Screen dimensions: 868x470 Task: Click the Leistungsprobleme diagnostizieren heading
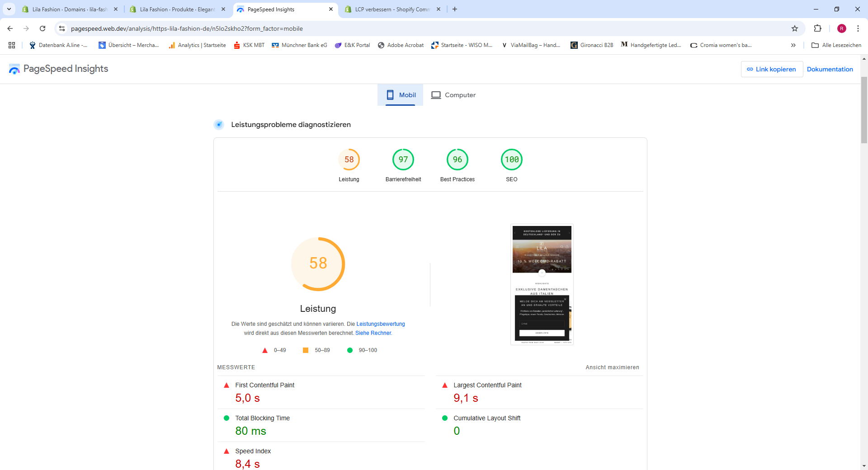click(x=291, y=125)
